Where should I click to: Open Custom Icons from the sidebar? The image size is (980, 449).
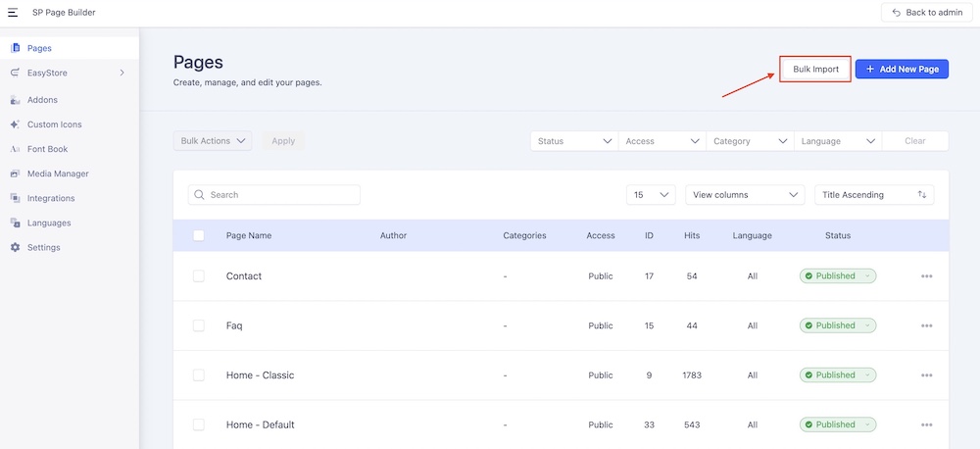tap(15, 125)
